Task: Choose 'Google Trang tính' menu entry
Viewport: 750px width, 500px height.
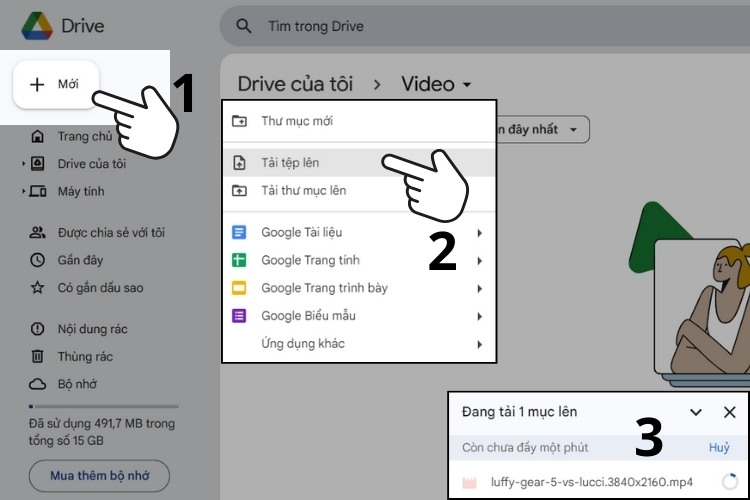Action: (x=359, y=260)
